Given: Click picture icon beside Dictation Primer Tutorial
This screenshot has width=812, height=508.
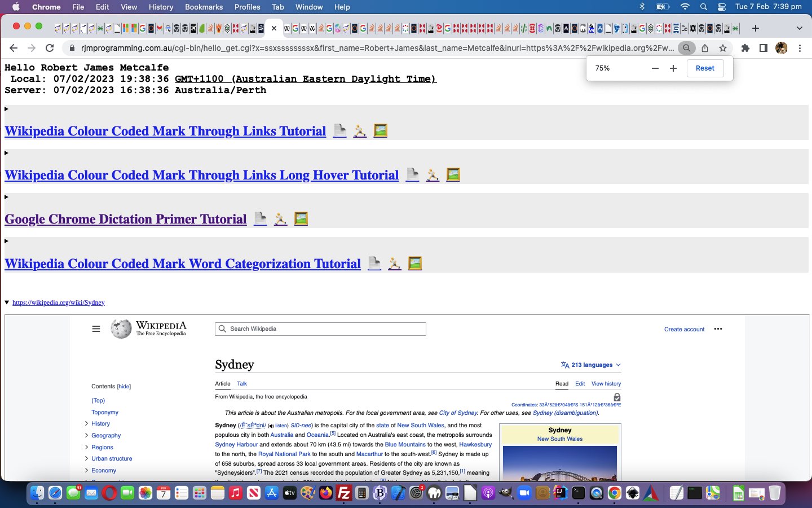Looking at the screenshot, I should click(x=301, y=218).
